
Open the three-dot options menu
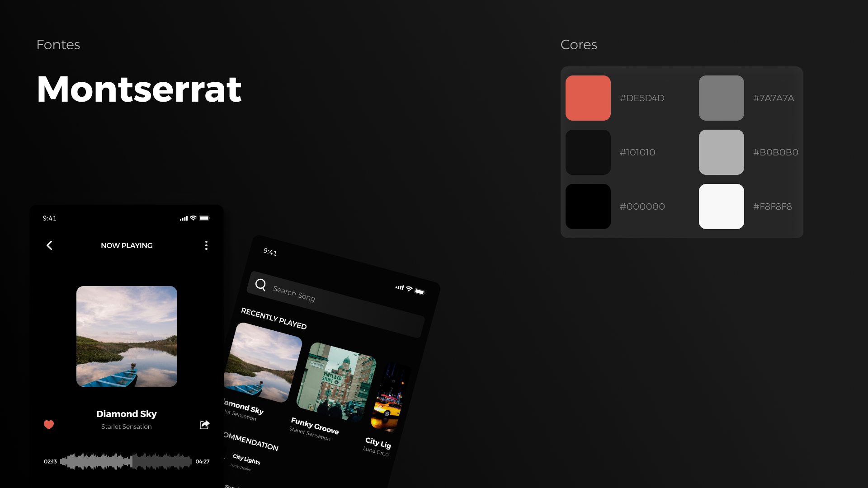tap(206, 245)
